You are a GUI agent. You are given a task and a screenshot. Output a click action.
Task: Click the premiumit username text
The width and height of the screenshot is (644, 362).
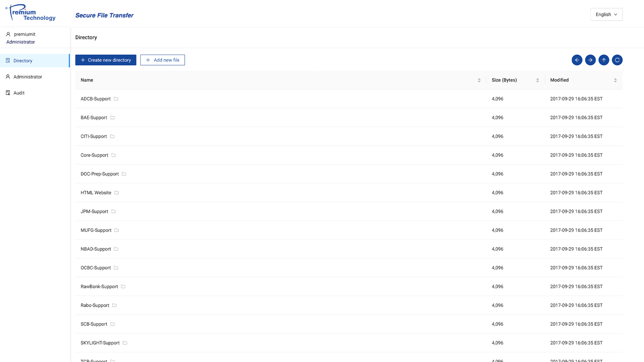point(24,34)
